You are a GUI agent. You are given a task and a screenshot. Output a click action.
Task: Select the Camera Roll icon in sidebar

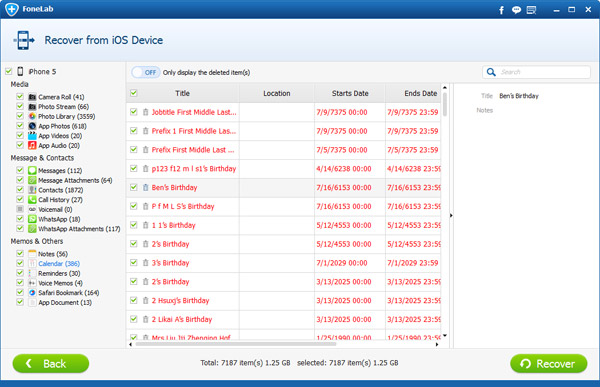32,97
